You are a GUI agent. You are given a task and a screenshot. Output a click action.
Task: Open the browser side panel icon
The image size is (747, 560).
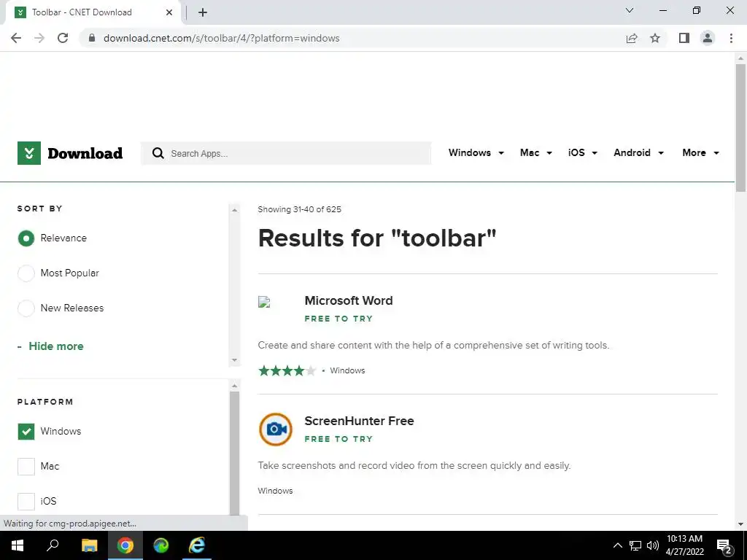pos(684,38)
